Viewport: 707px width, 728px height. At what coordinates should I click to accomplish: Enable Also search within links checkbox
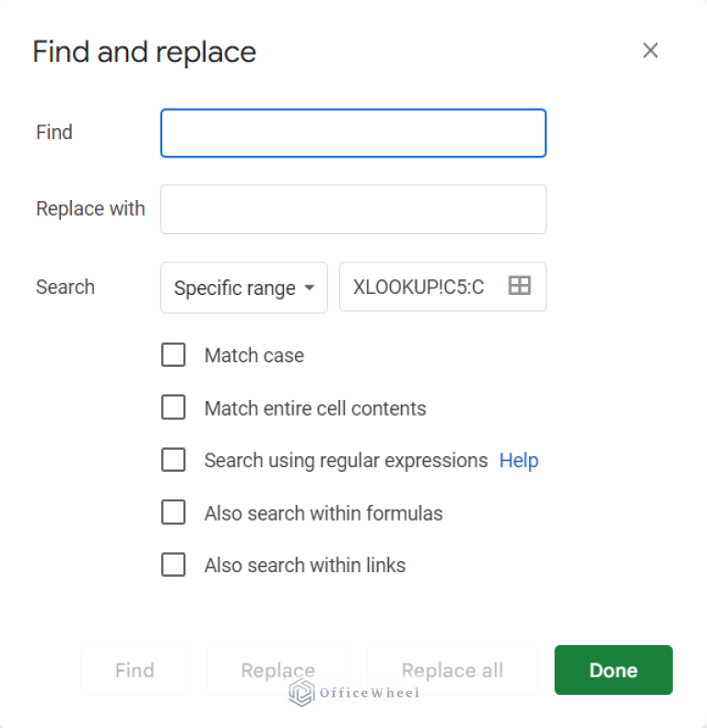[173, 565]
